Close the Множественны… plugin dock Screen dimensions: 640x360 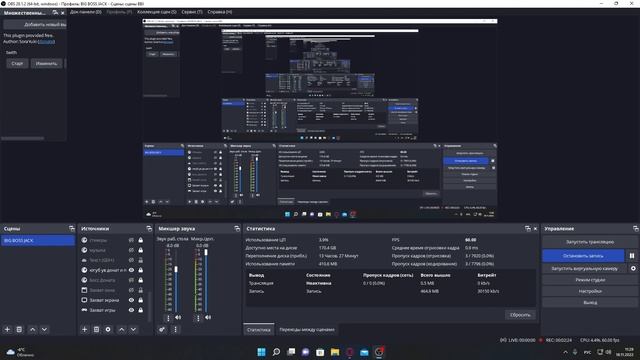tap(62, 13)
